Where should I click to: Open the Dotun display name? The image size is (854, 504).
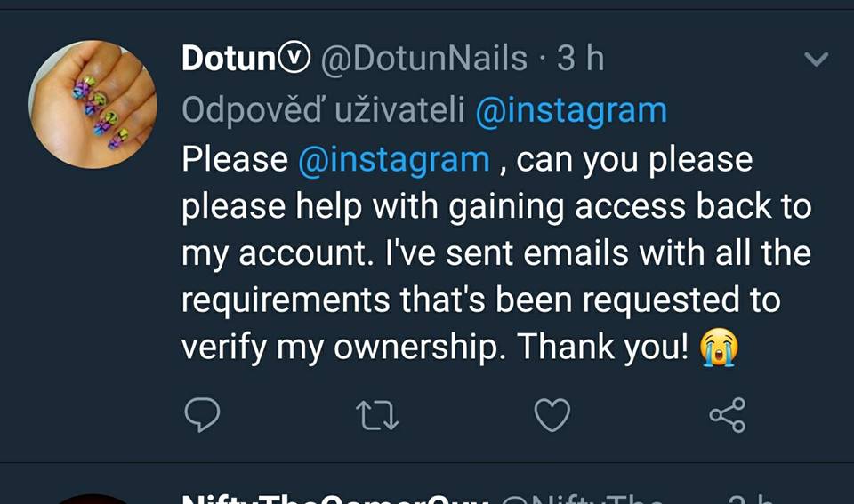click(x=229, y=59)
